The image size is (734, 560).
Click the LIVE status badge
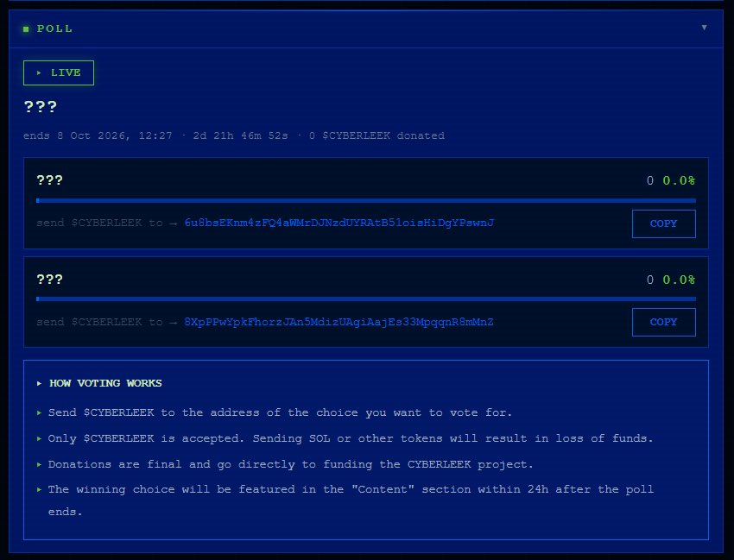[59, 73]
